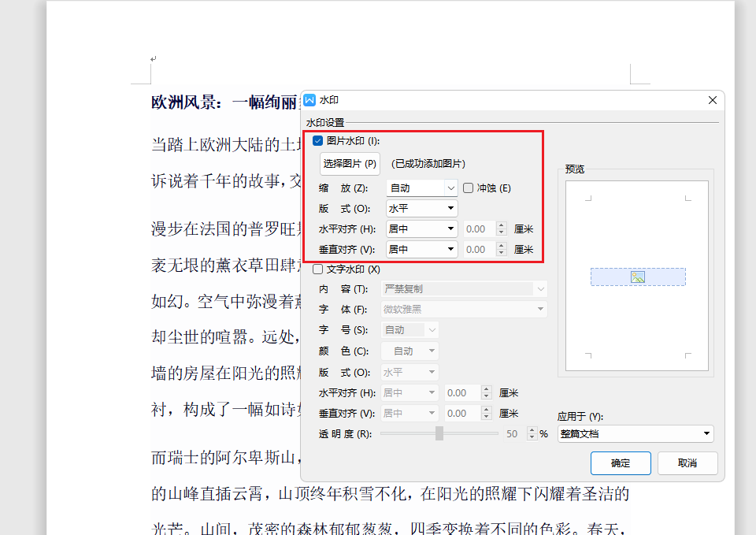This screenshot has height=535, width=756.
Task: Click the down arrow on vertical offset stepper
Action: point(501,252)
